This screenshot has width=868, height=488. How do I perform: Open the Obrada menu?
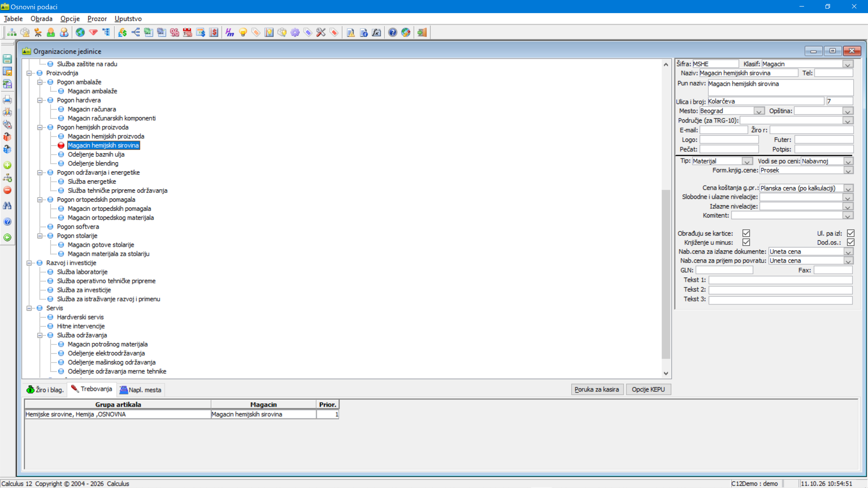[x=41, y=19]
